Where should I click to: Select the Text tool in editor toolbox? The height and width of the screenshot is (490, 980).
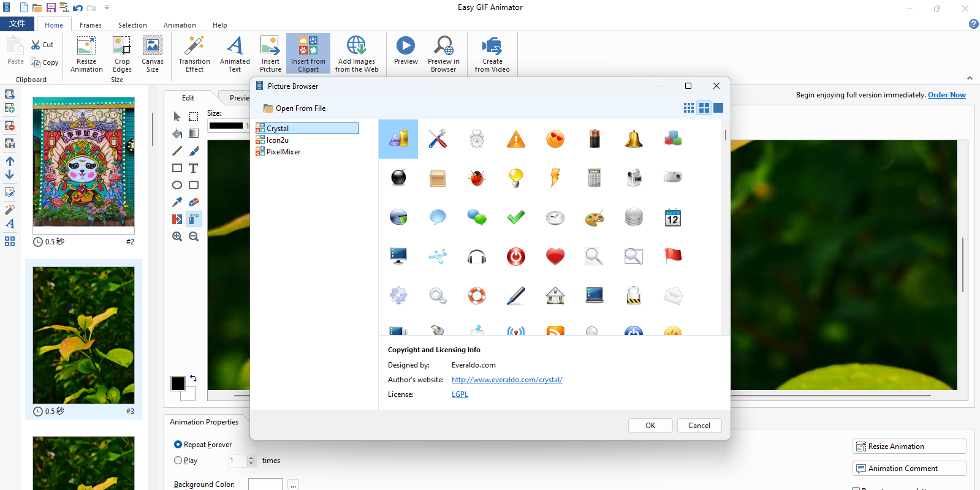point(194,168)
